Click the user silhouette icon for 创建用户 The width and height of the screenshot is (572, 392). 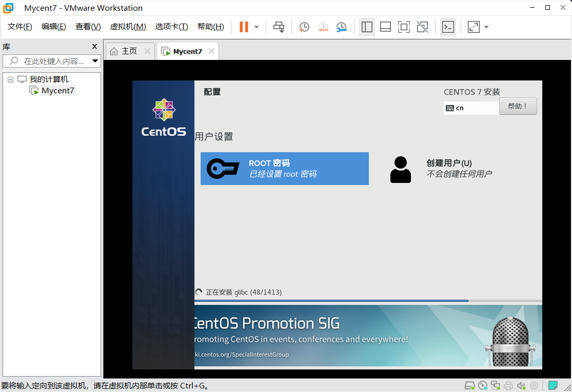(401, 170)
